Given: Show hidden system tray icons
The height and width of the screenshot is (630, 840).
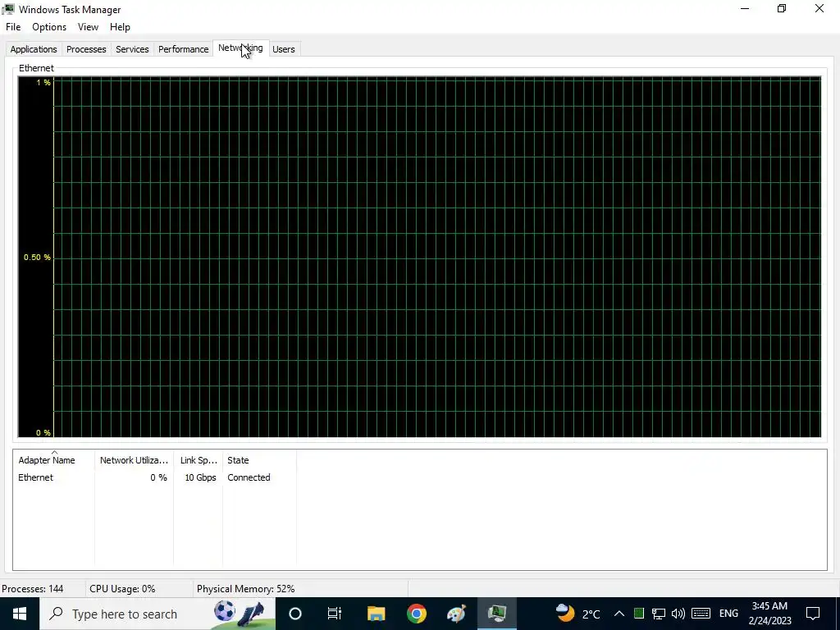Looking at the screenshot, I should tap(619, 614).
